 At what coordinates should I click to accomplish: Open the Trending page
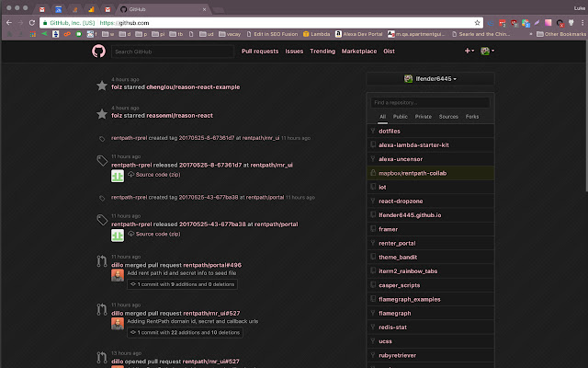(322, 52)
